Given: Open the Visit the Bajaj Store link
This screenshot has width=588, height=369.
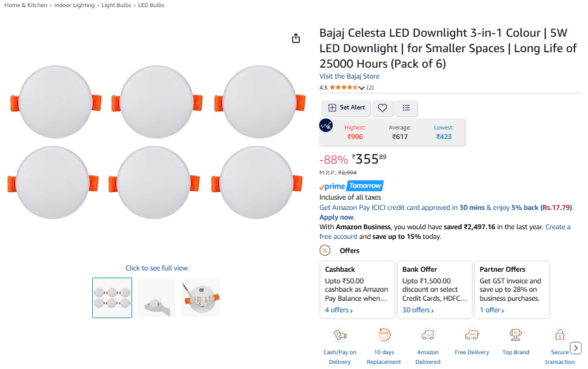Looking at the screenshot, I should (349, 76).
